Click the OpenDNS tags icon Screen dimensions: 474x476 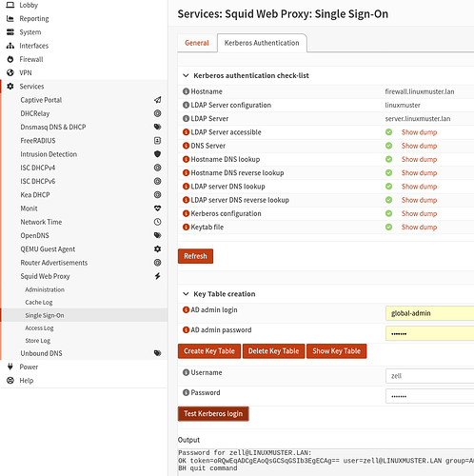point(157,235)
